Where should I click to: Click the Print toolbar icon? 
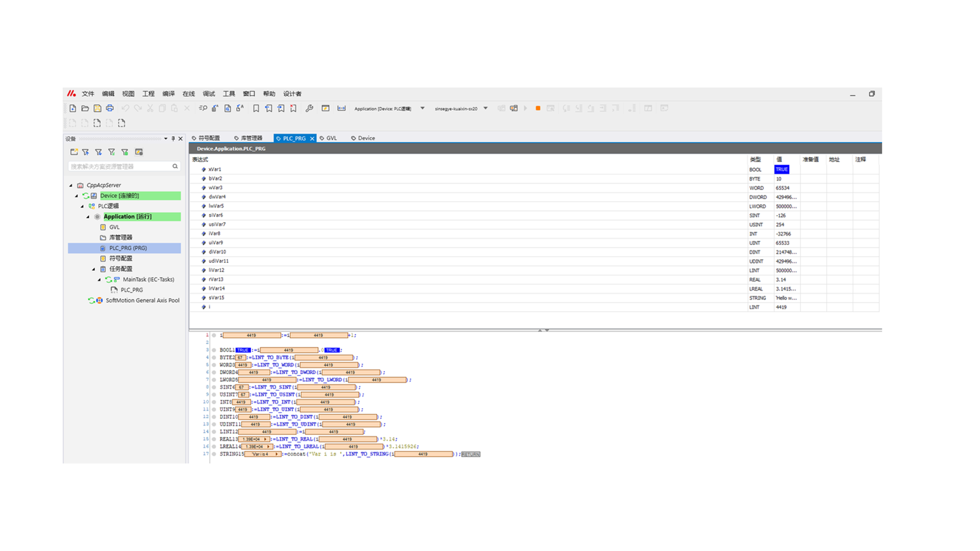(x=110, y=108)
